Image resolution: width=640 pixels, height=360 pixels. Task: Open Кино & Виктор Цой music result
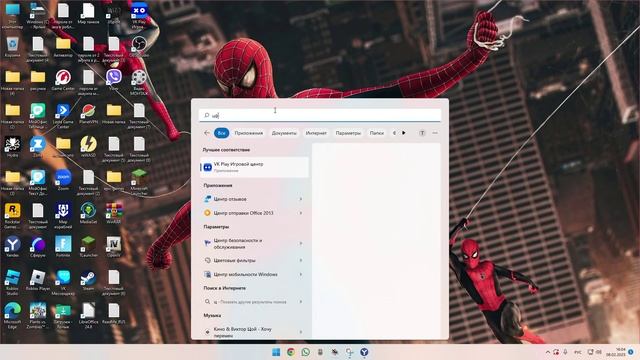(254, 332)
